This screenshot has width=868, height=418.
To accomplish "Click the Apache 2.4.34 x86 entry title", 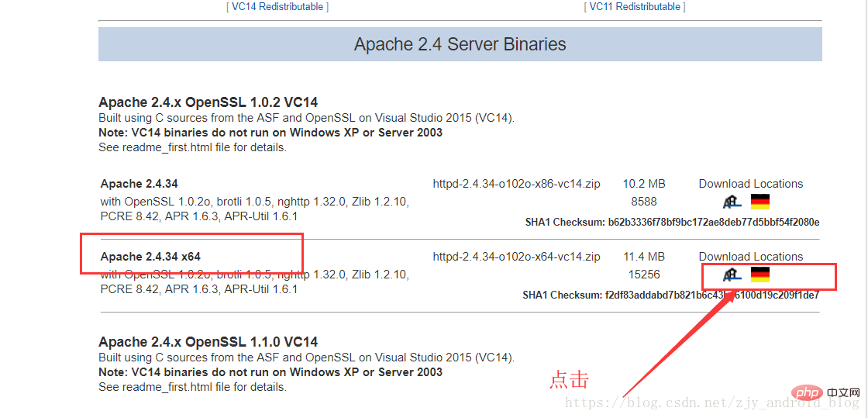I will coord(139,184).
